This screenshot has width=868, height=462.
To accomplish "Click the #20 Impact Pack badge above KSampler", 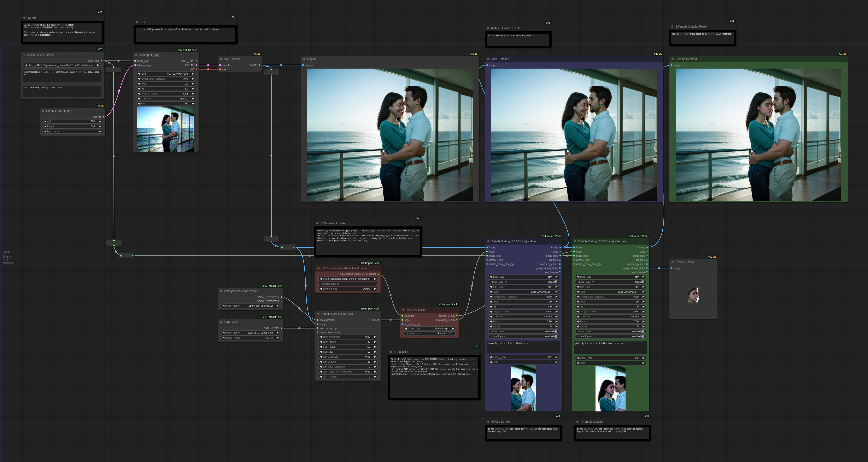I will point(188,50).
